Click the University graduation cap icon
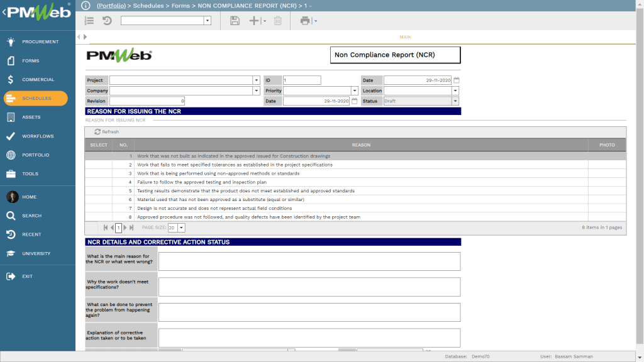 tap(11, 254)
